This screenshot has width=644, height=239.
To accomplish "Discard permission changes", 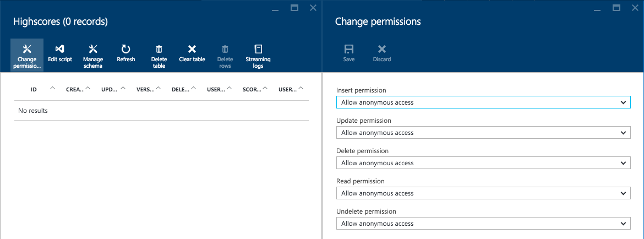I will tap(381, 53).
